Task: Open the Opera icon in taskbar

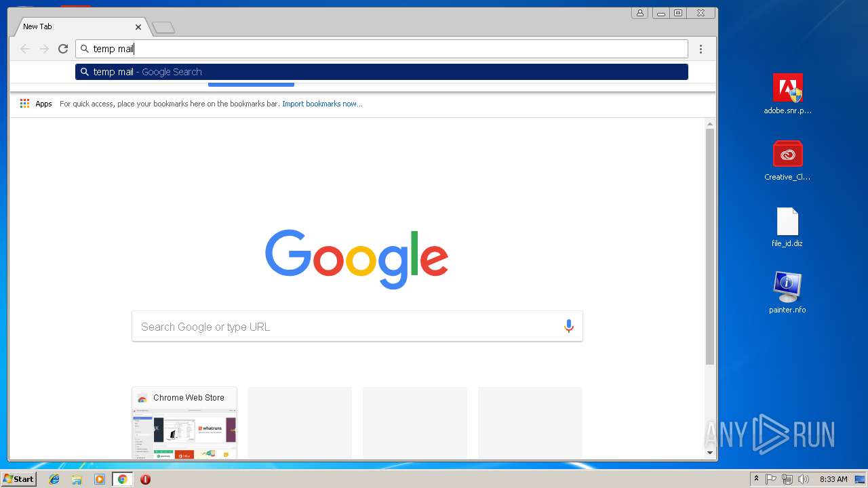Action: tap(145, 479)
